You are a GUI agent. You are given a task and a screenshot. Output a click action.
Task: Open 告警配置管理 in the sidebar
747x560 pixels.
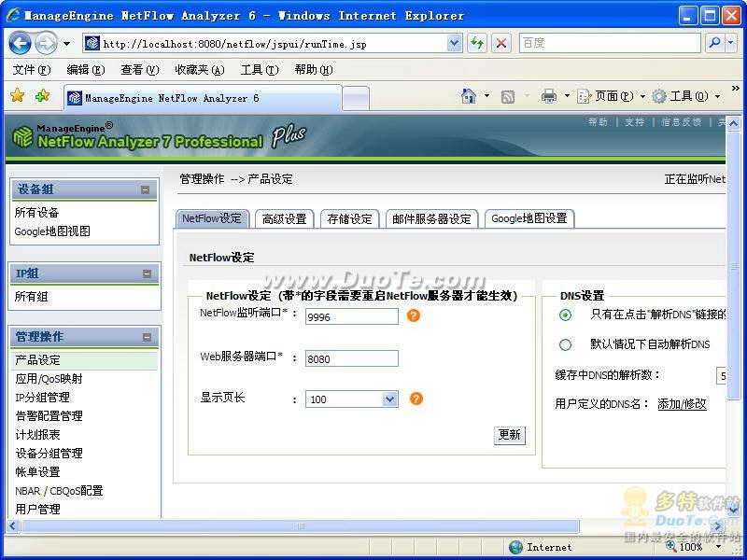pos(49,415)
